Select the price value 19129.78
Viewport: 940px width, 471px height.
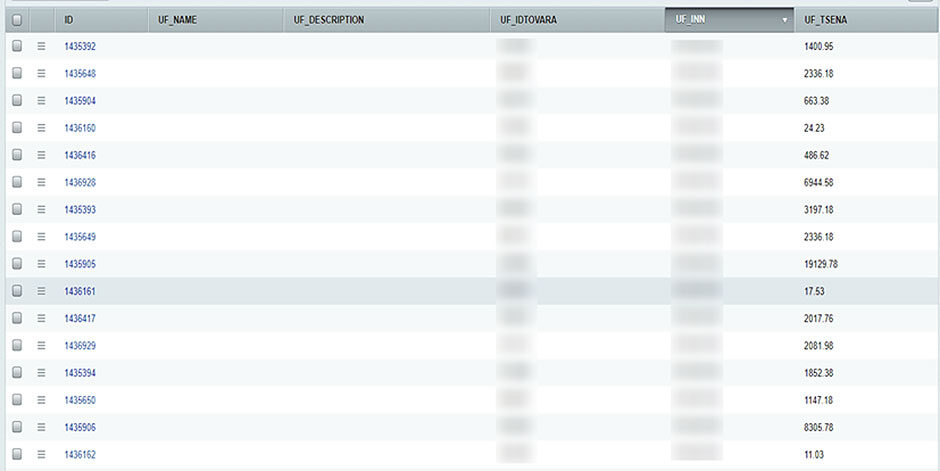pyautogui.click(x=821, y=264)
